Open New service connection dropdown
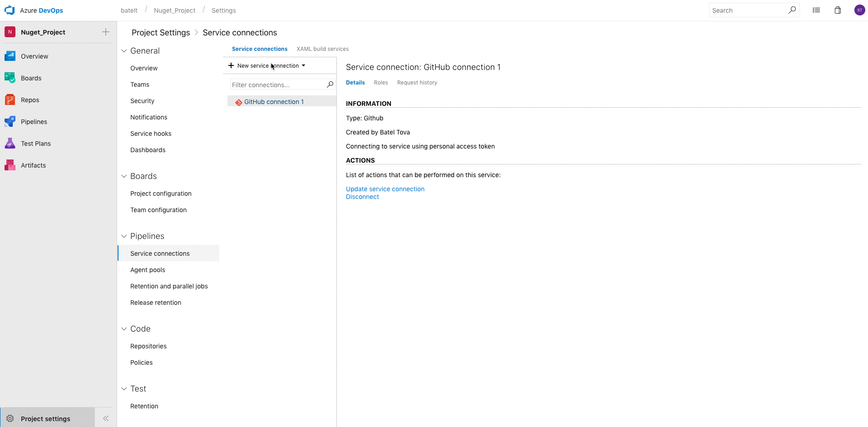The height and width of the screenshot is (427, 868). pyautogui.click(x=267, y=66)
